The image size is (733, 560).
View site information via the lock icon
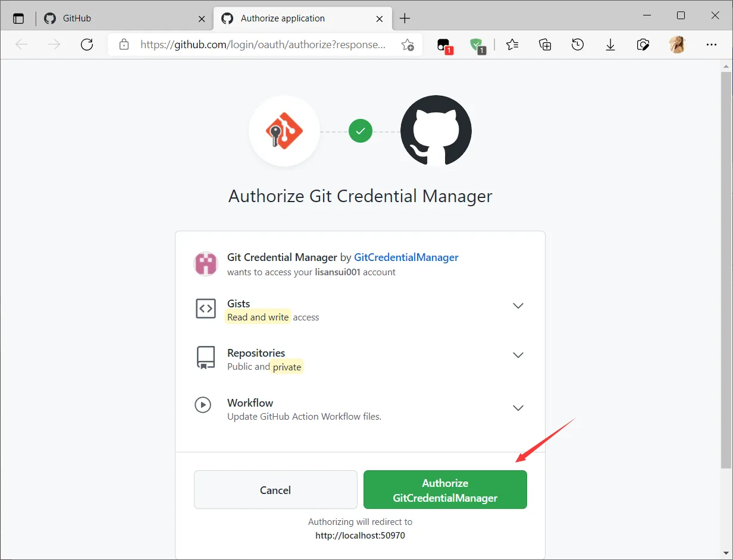pos(124,45)
